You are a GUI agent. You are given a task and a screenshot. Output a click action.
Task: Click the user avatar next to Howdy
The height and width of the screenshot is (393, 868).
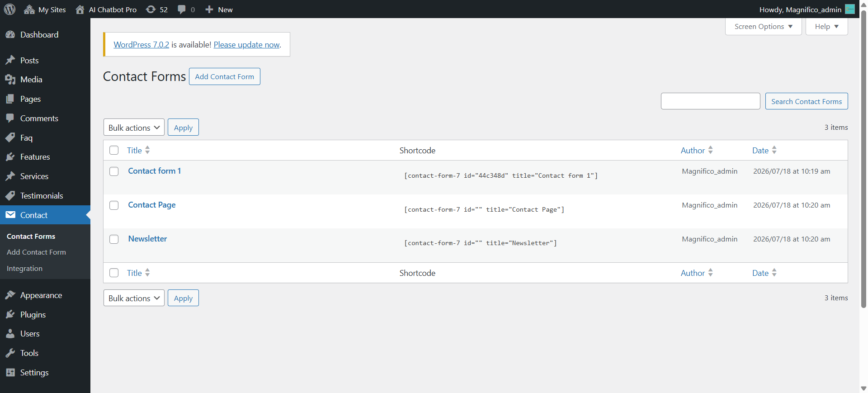tap(850, 9)
